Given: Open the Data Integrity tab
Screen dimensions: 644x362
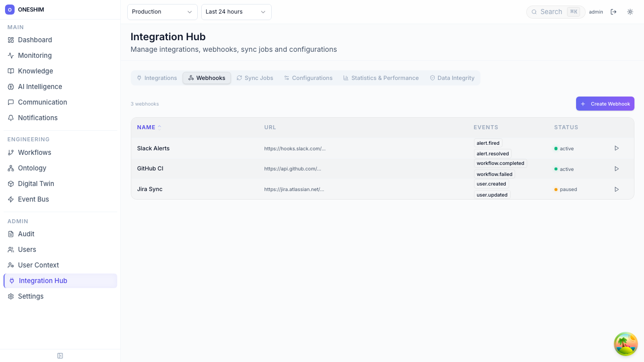Looking at the screenshot, I should pos(451,78).
